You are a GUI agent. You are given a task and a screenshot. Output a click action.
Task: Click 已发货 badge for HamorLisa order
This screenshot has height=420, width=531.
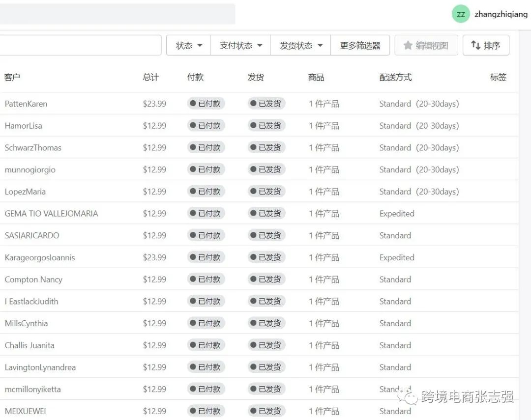(266, 126)
